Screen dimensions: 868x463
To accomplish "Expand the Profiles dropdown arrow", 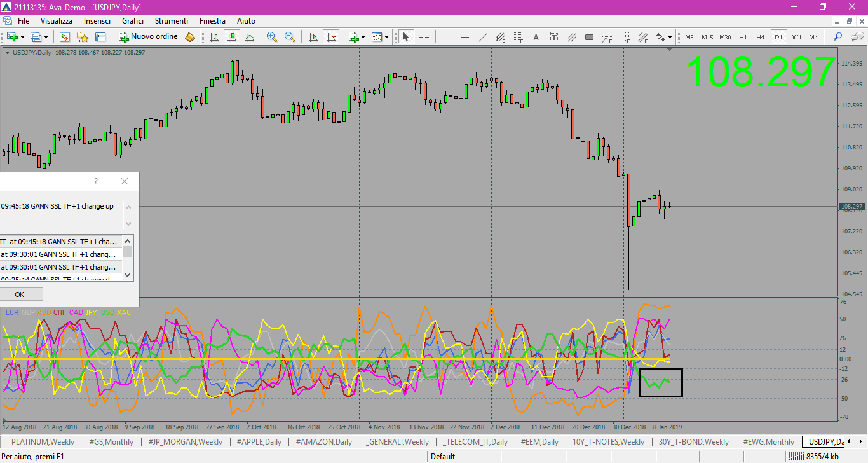I will (45, 37).
